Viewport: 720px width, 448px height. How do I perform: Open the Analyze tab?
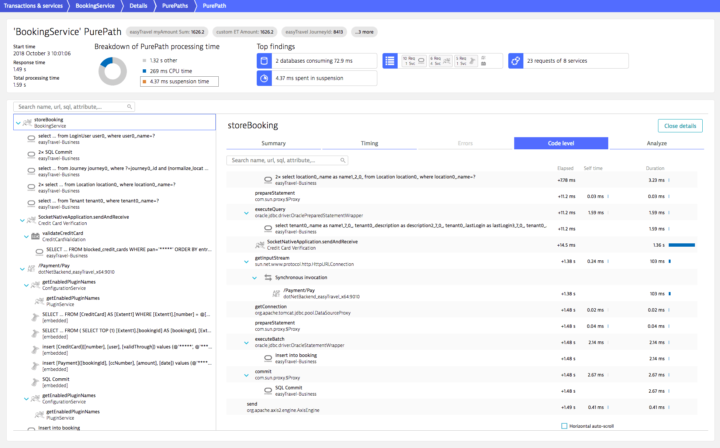tap(657, 143)
